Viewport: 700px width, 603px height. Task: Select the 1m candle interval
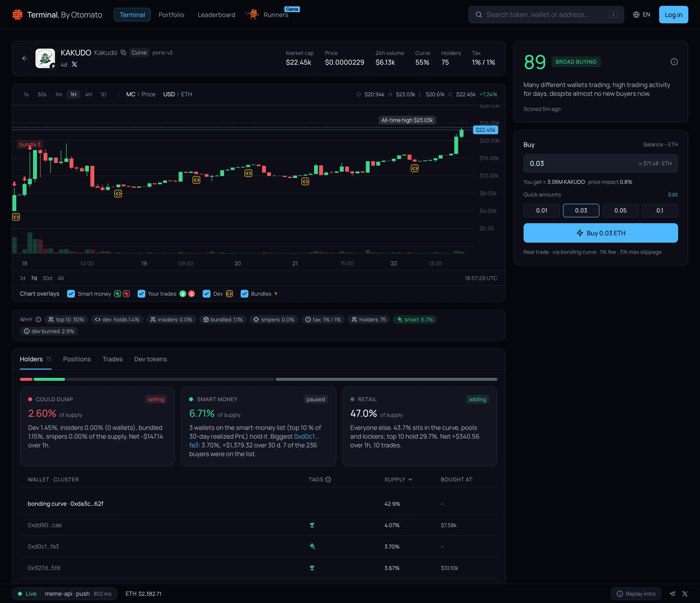pos(58,94)
